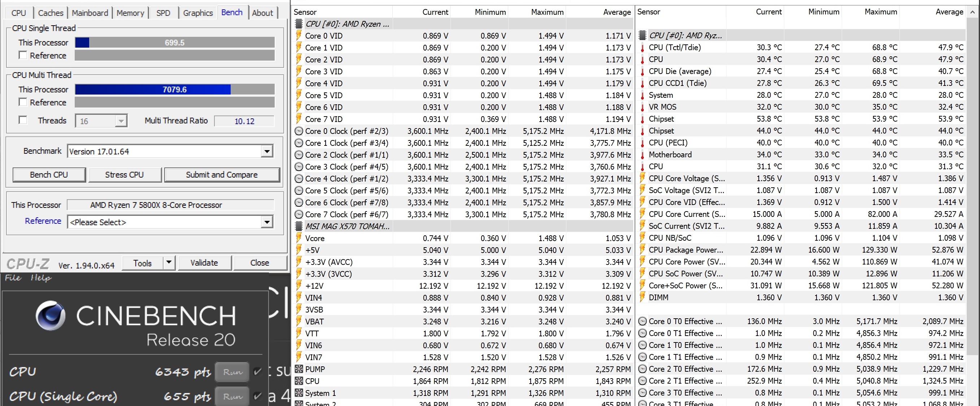Click the Cinebench Release 20 logo icon
980x406 pixels.
50,315
